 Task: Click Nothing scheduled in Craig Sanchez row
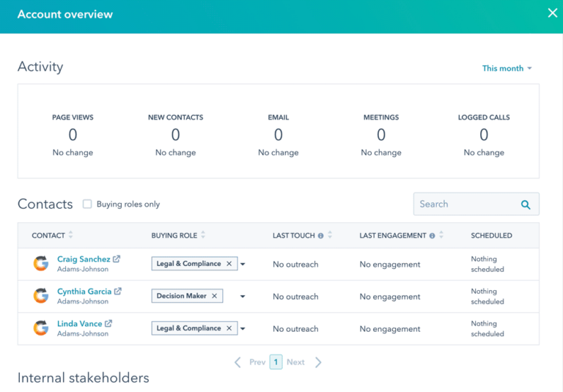(487, 264)
